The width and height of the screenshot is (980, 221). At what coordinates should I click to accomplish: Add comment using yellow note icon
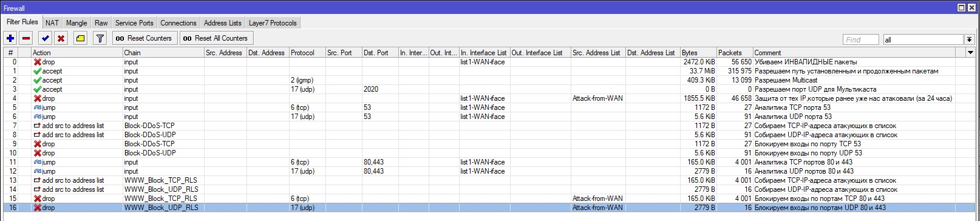[x=80, y=38]
